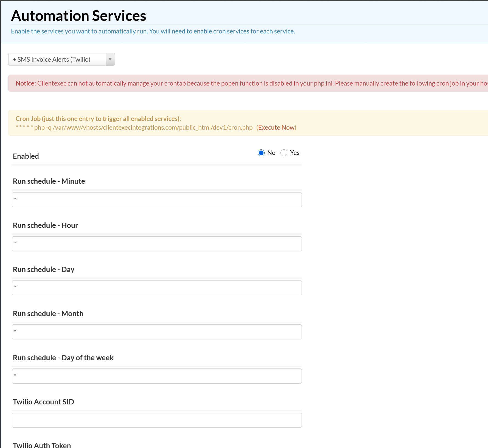The height and width of the screenshot is (448, 488).
Task: Select the Yes radio button for Enabled
Action: pyautogui.click(x=284, y=153)
